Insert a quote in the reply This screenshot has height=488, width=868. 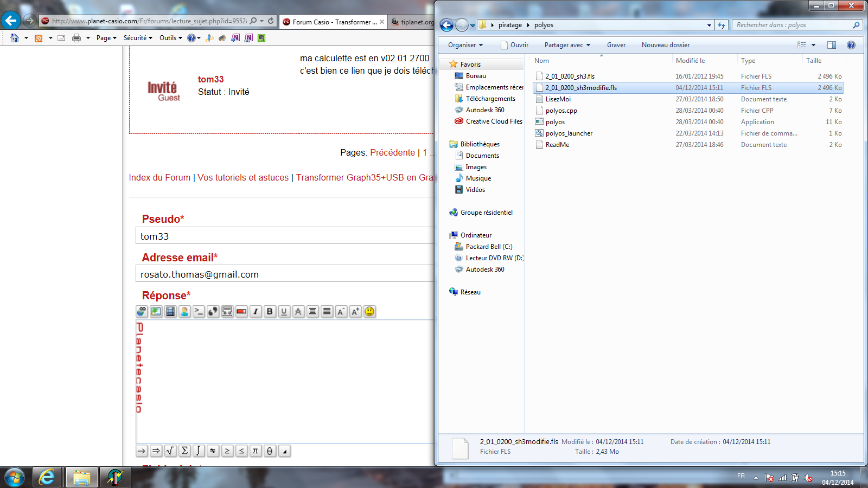213,311
